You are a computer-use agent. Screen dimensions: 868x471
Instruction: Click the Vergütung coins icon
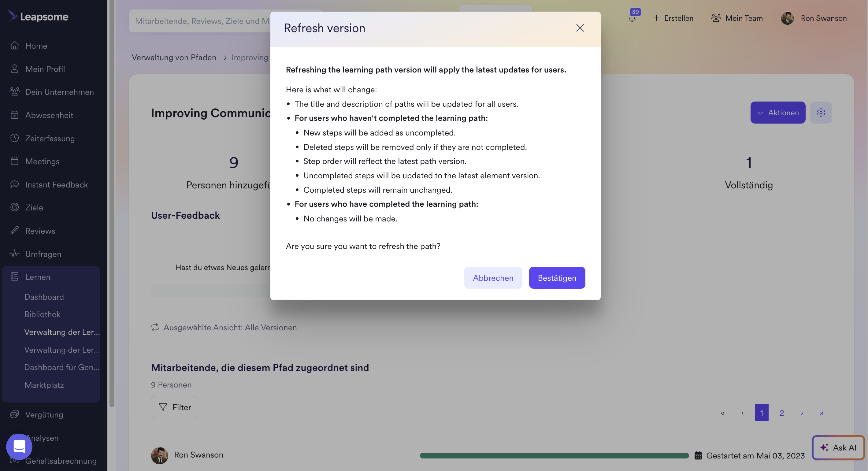click(14, 414)
